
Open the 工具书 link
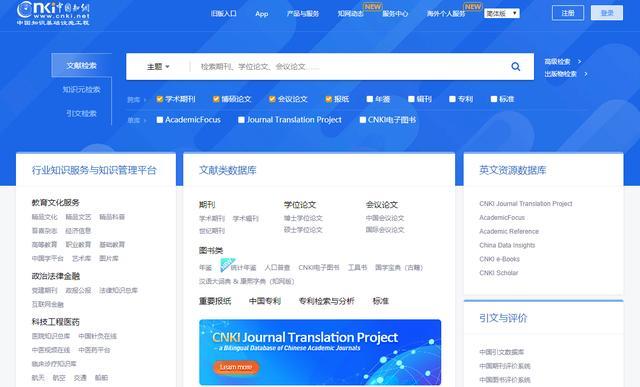pos(357,268)
